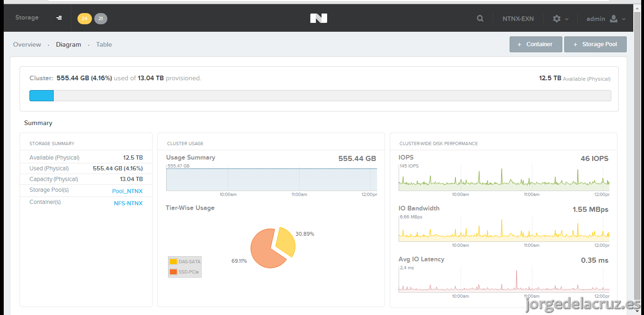Open the Storage section dropdown
The width and height of the screenshot is (644, 315).
(x=27, y=18)
